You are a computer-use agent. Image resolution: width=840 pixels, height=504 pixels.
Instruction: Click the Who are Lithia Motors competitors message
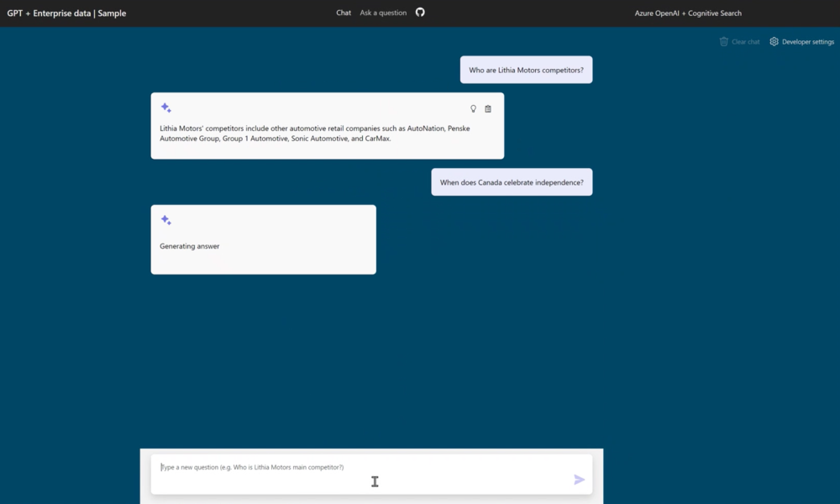[x=526, y=70]
